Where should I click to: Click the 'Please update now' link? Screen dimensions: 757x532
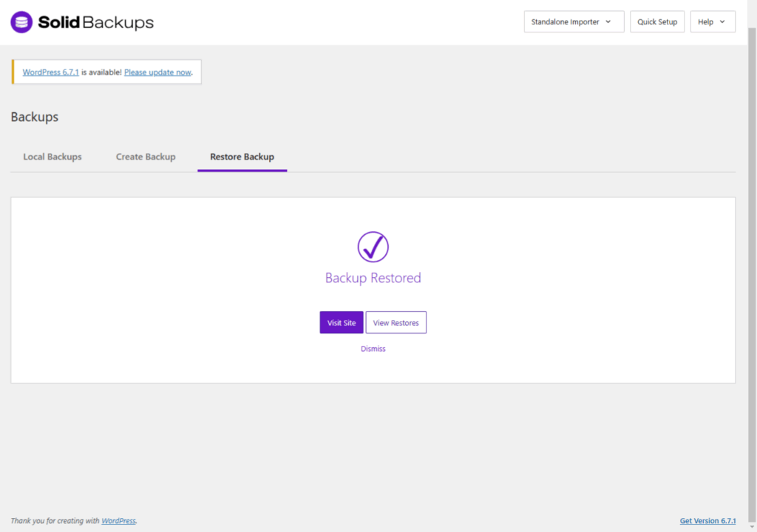(157, 72)
